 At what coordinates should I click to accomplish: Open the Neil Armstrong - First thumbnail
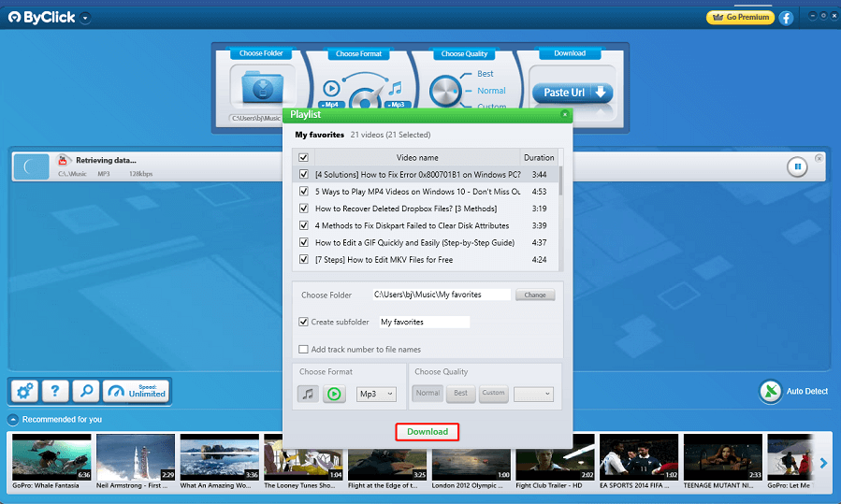(x=136, y=457)
